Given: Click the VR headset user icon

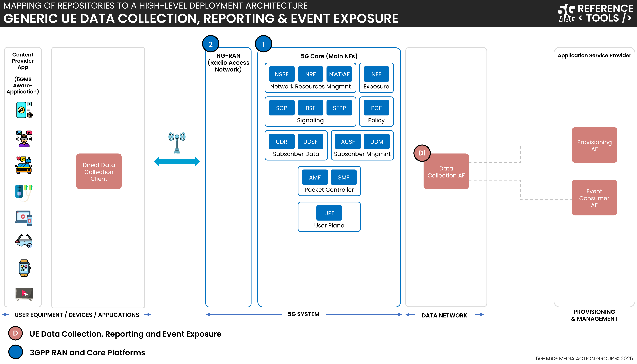Looking at the screenshot, I should pos(24,139).
